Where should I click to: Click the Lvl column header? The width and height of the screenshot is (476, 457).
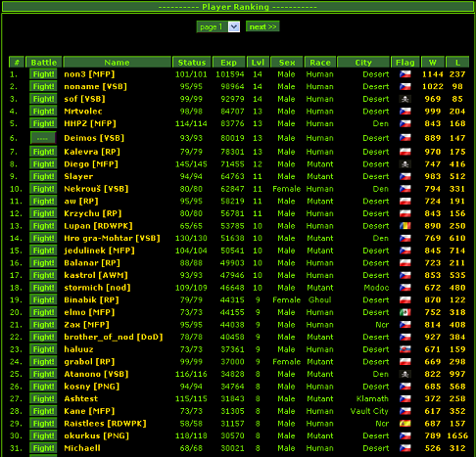(258, 62)
